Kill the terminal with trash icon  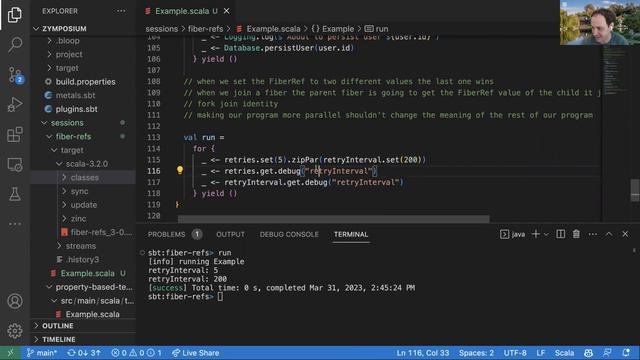pos(576,234)
